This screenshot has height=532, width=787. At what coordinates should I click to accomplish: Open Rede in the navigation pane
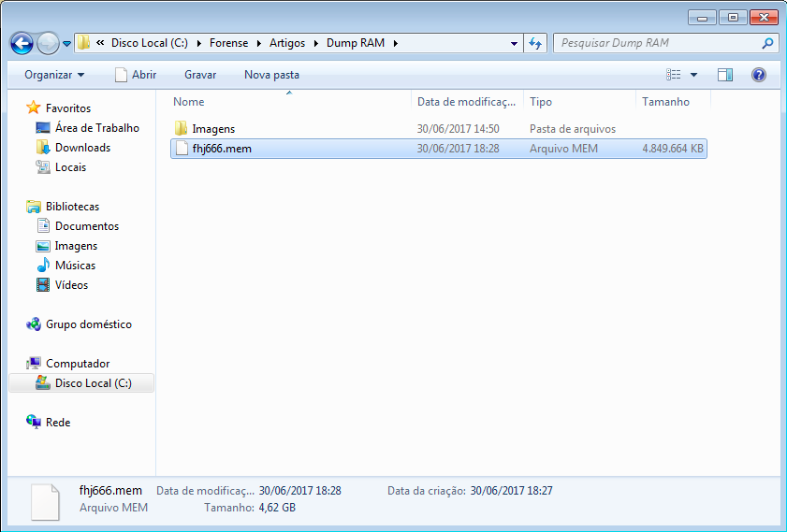[49, 423]
